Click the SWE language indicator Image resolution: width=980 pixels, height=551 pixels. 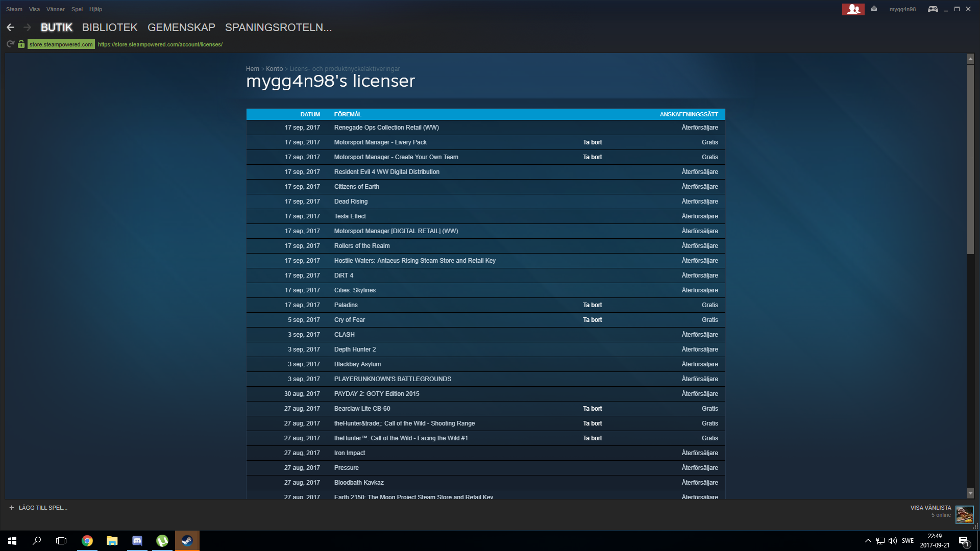pyautogui.click(x=908, y=541)
